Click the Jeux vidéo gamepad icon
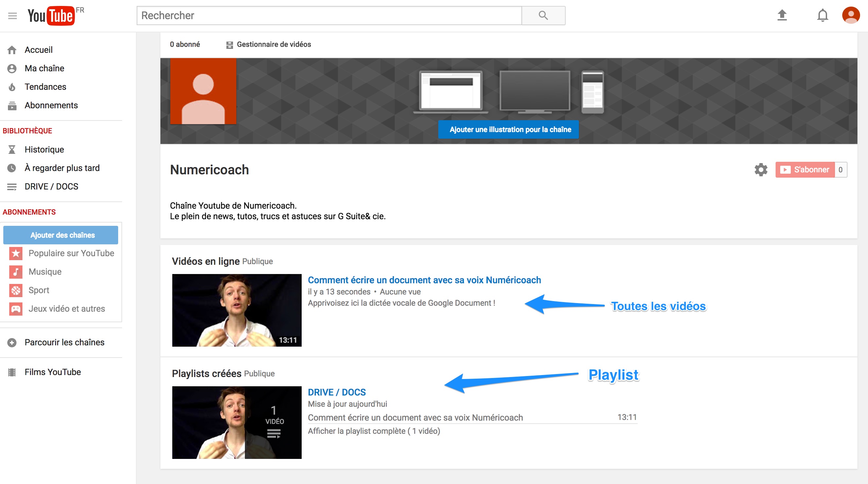 [16, 309]
